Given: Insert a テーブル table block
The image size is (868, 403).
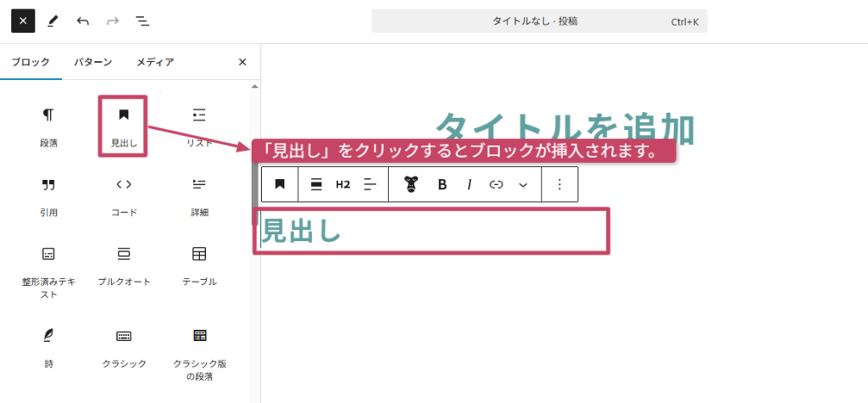Looking at the screenshot, I should (199, 266).
